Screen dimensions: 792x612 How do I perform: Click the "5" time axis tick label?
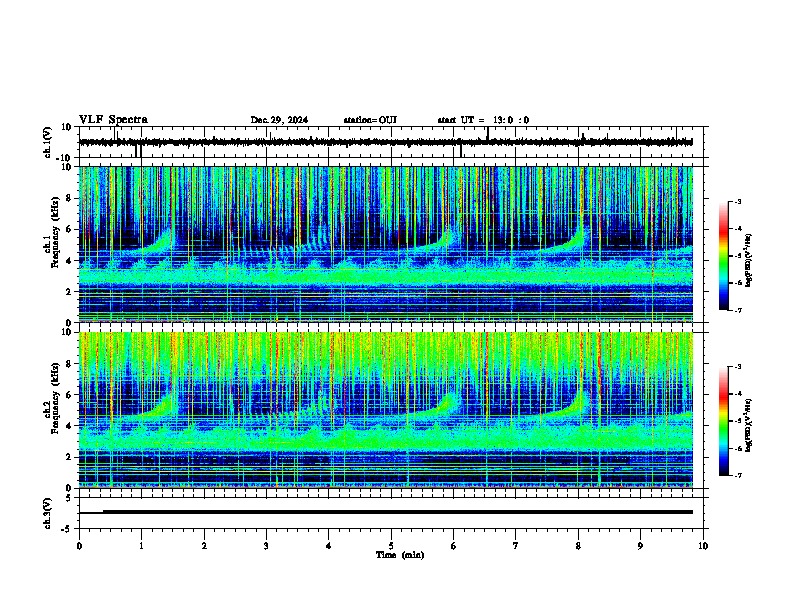pyautogui.click(x=391, y=546)
